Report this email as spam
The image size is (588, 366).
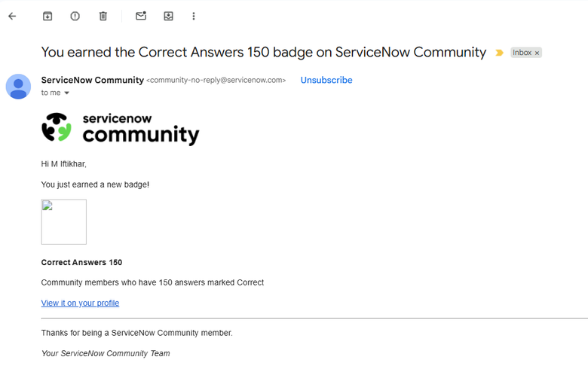click(x=75, y=16)
